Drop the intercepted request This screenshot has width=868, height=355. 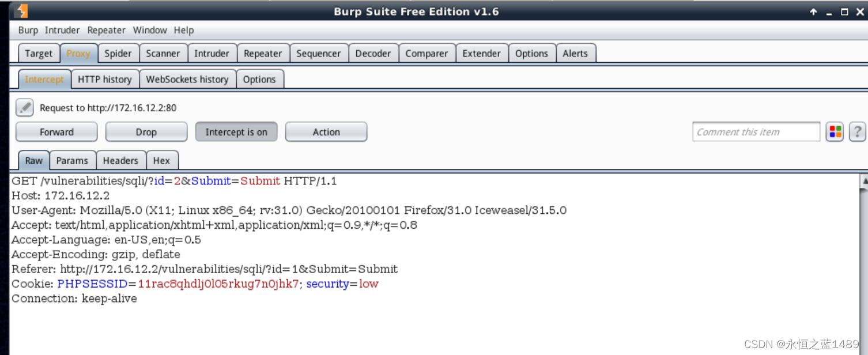[146, 132]
